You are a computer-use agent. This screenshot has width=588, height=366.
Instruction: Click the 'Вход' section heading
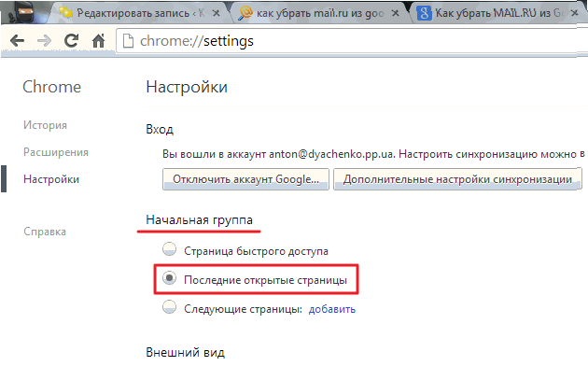click(x=160, y=129)
